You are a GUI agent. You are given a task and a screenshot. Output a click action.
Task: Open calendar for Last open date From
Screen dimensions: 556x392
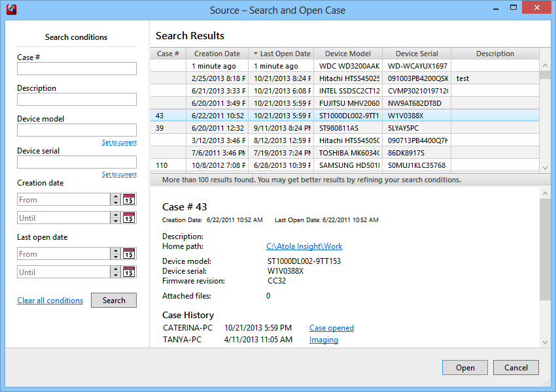point(129,253)
